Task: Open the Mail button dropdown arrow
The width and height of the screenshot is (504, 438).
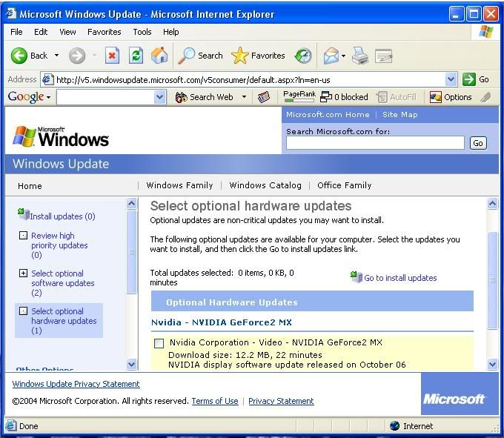Action: (344, 56)
